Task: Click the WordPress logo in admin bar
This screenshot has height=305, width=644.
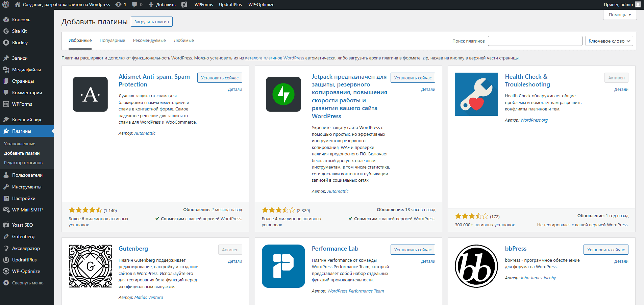Action: 6,5
